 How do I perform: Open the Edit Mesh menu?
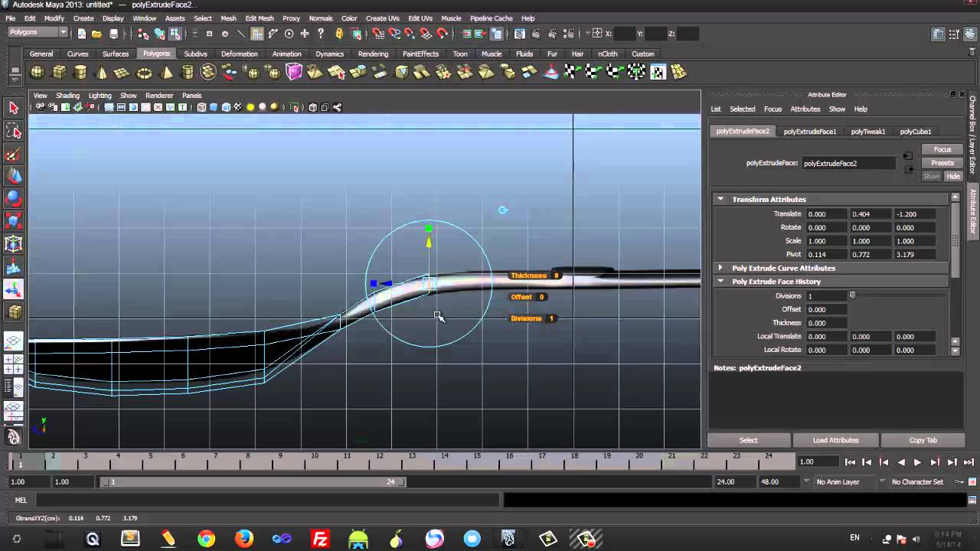(x=259, y=18)
